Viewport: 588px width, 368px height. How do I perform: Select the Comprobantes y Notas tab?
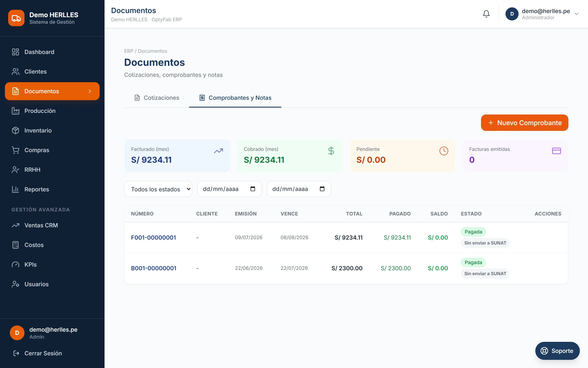tap(235, 98)
